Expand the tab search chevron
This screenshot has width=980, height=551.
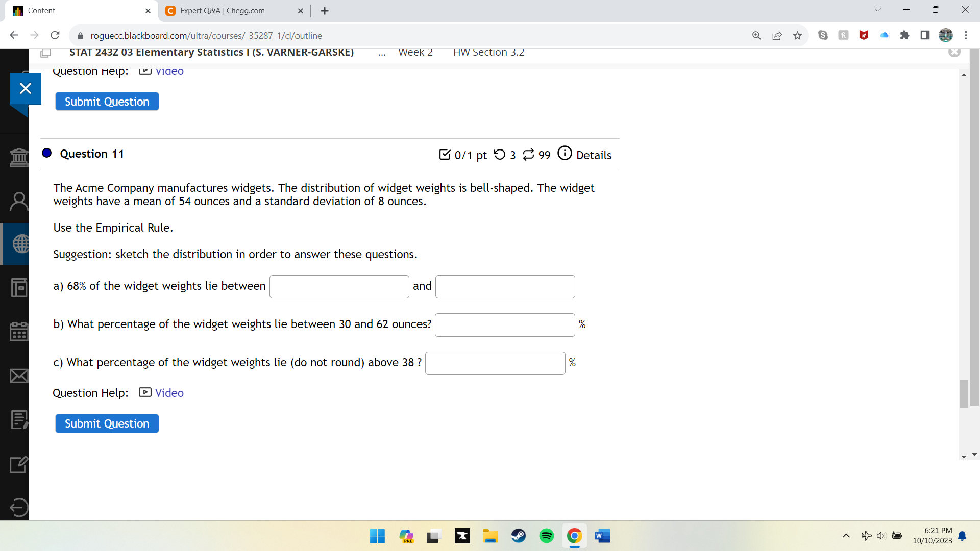click(x=877, y=10)
